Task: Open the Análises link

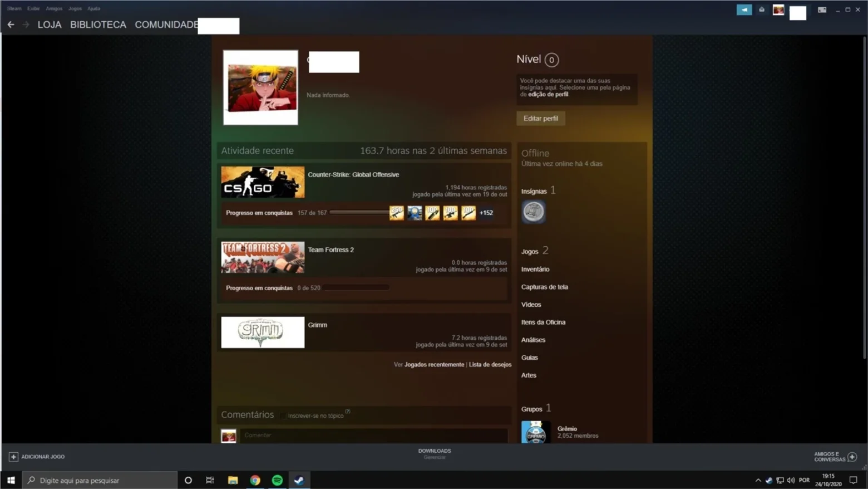Action: [534, 340]
